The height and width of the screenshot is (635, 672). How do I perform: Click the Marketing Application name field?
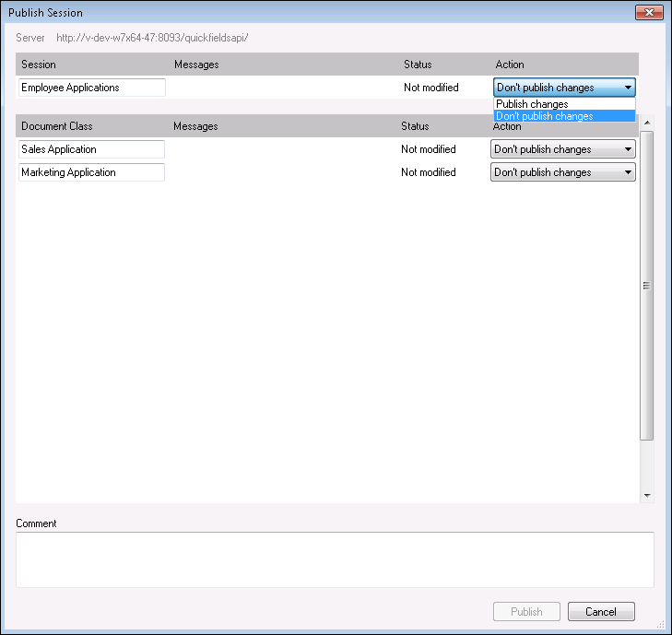[91, 172]
